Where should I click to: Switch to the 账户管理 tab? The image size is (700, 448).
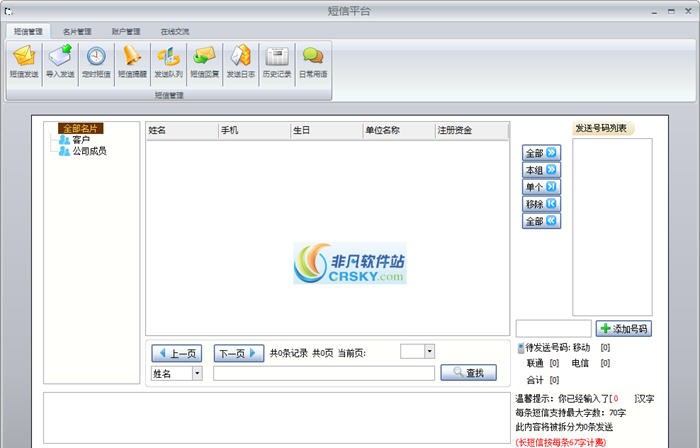126,31
